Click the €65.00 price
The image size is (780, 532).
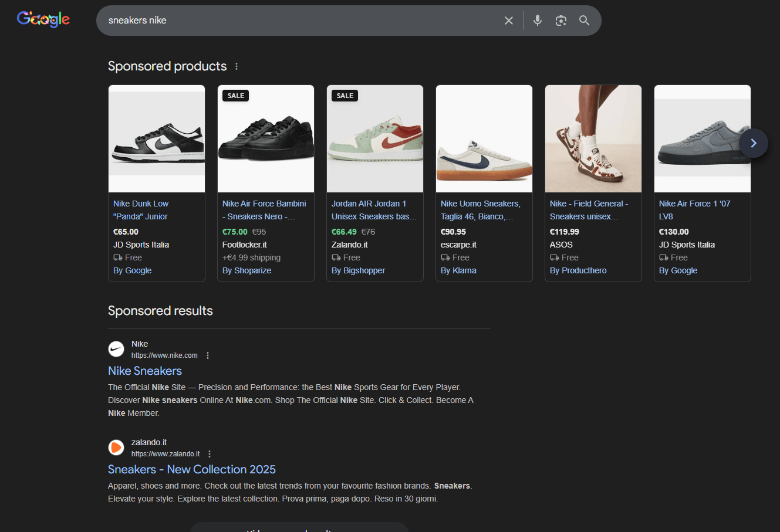point(126,232)
